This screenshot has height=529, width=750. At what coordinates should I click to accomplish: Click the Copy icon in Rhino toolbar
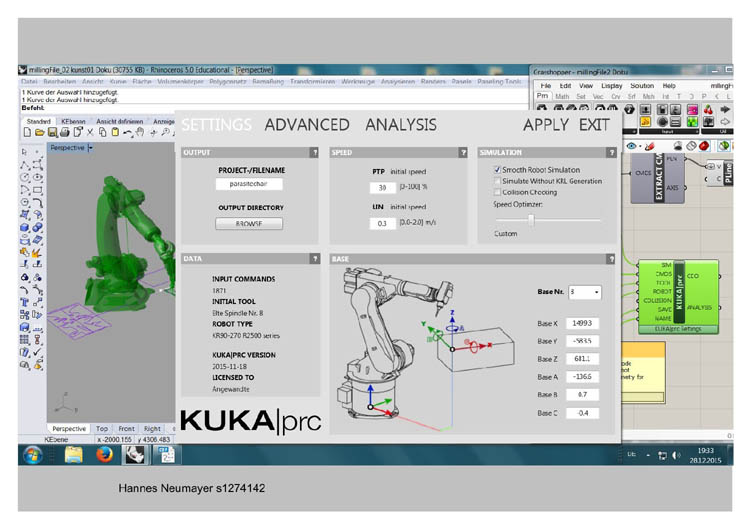point(102,132)
